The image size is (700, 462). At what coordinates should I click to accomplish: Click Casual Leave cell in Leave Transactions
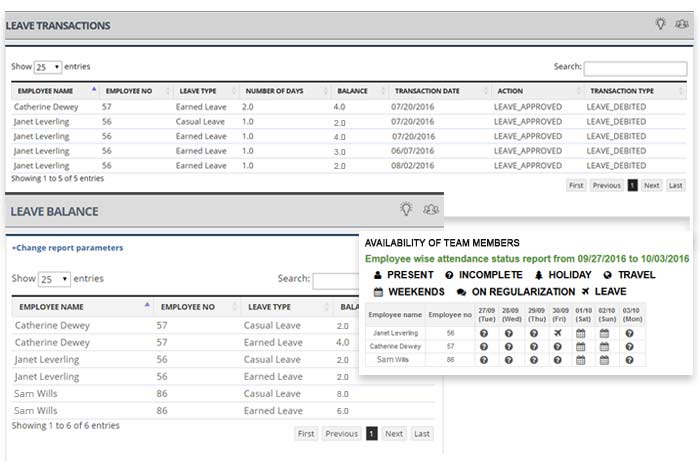click(x=200, y=121)
